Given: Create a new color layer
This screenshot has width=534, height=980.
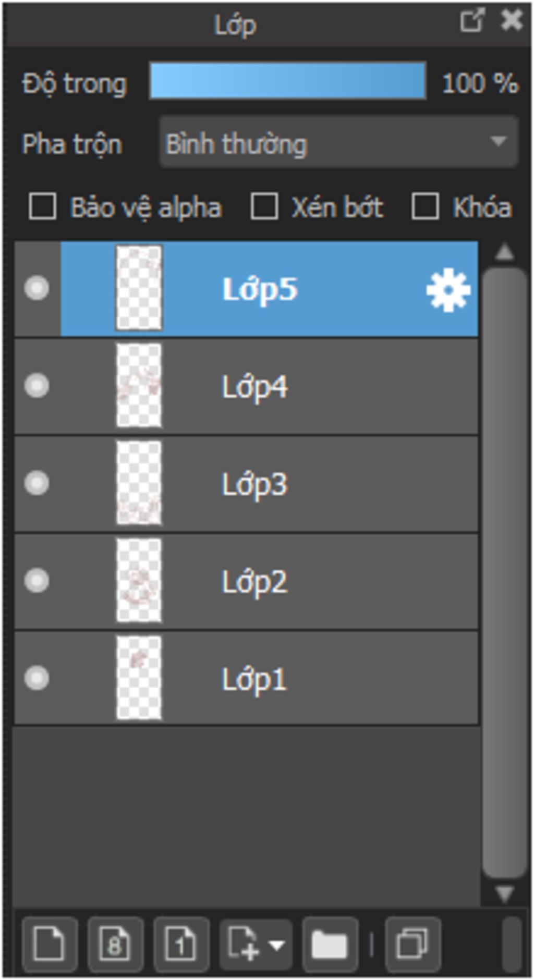Looking at the screenshot, I should point(49,944).
